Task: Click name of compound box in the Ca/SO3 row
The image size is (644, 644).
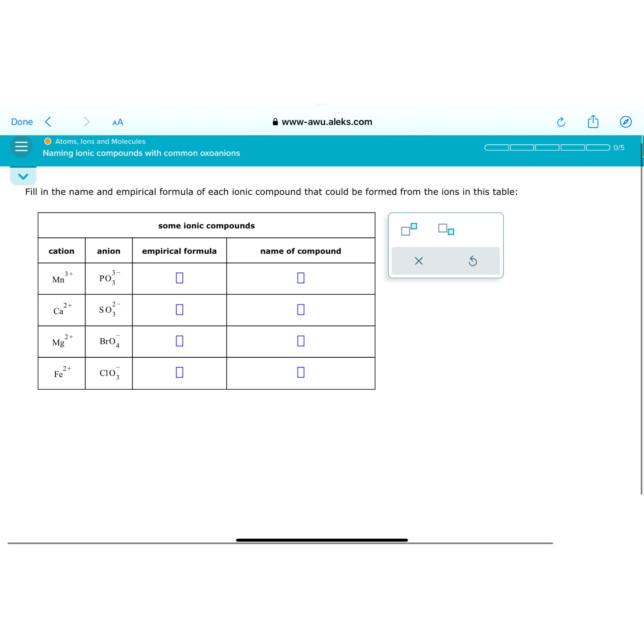Action: (x=301, y=310)
